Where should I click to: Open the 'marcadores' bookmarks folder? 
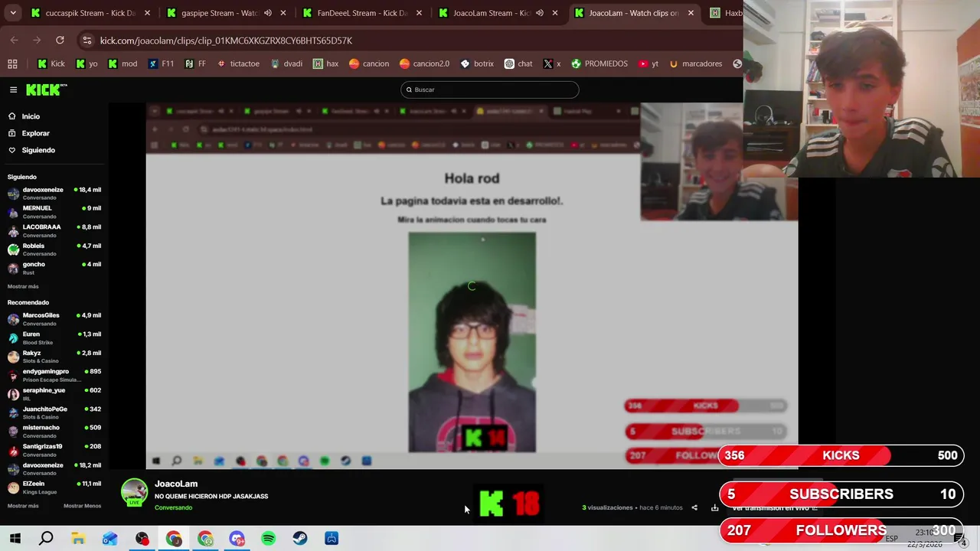[x=695, y=64]
